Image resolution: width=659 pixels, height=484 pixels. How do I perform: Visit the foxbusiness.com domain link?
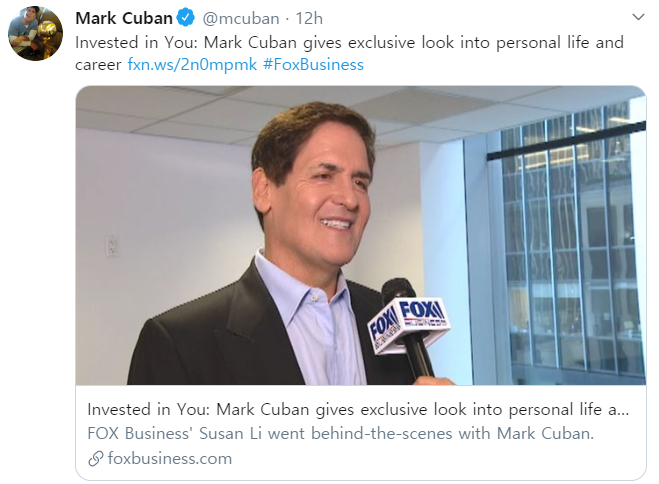coord(170,458)
